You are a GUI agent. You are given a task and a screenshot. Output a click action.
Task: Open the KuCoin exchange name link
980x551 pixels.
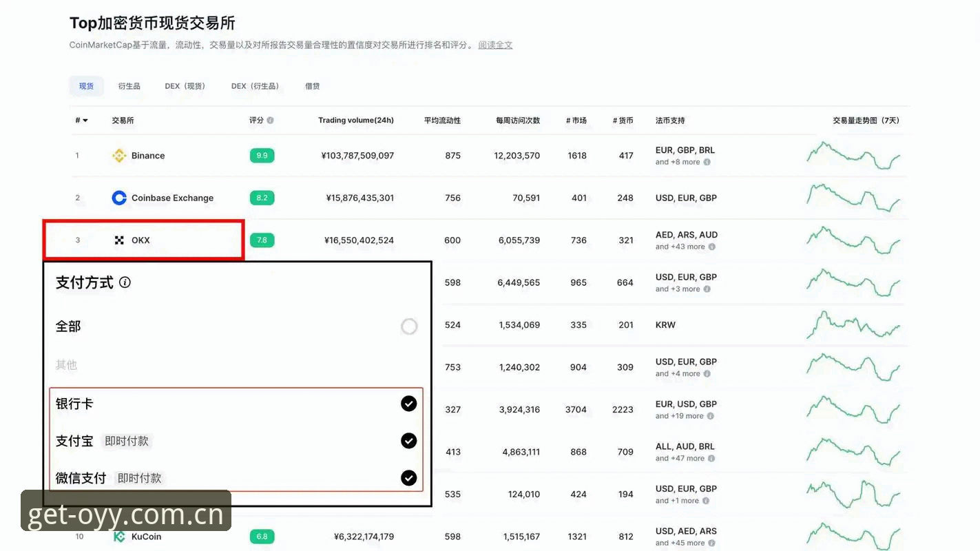(x=146, y=537)
